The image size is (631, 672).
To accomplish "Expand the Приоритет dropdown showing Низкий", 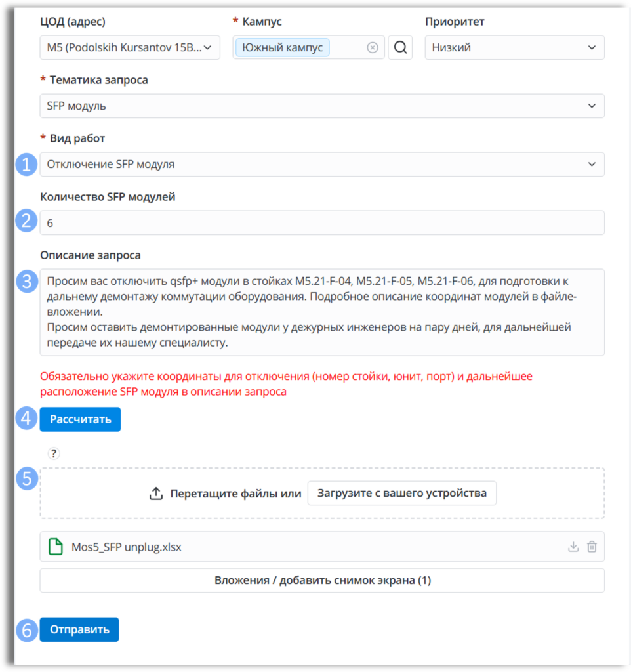I will (x=514, y=47).
